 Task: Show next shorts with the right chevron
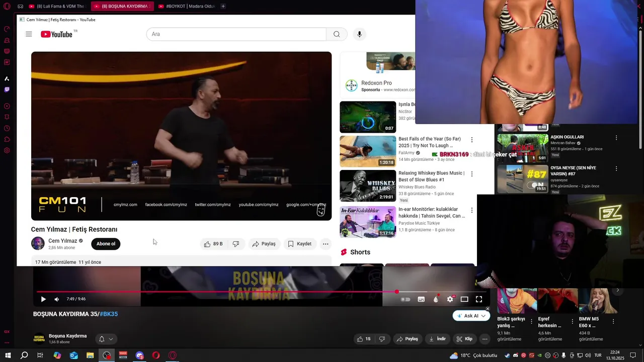coord(617,290)
